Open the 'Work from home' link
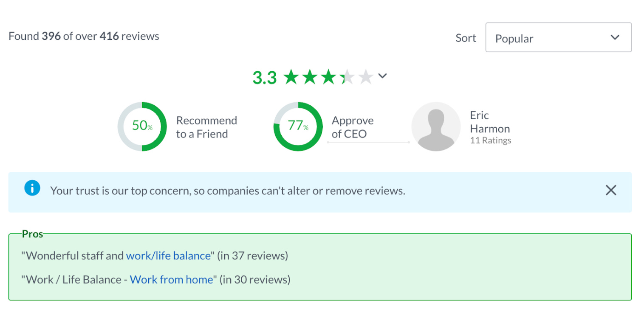This screenshot has height=314, width=644. (172, 279)
